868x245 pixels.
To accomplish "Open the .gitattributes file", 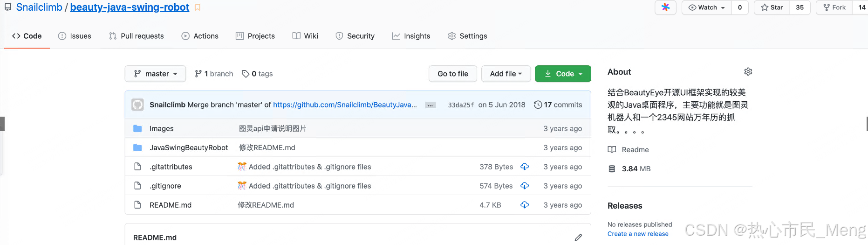I will click(x=171, y=167).
